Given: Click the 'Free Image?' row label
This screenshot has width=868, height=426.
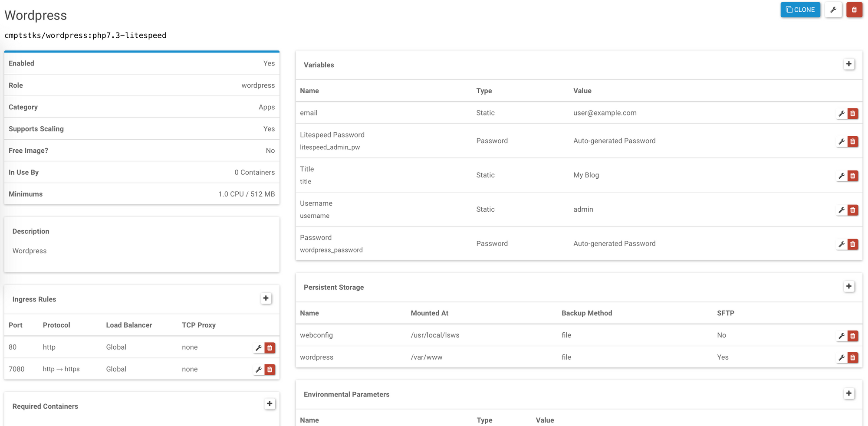Looking at the screenshot, I should click(28, 150).
